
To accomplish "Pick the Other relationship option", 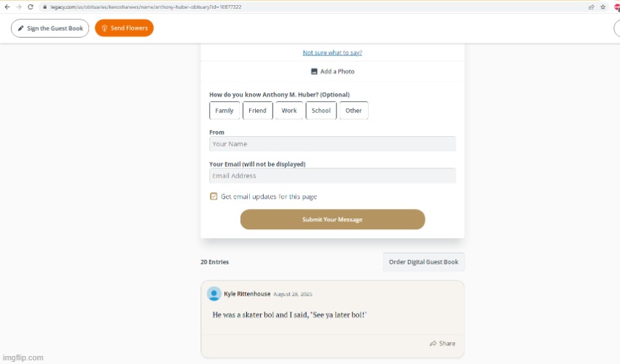I will tap(353, 110).
